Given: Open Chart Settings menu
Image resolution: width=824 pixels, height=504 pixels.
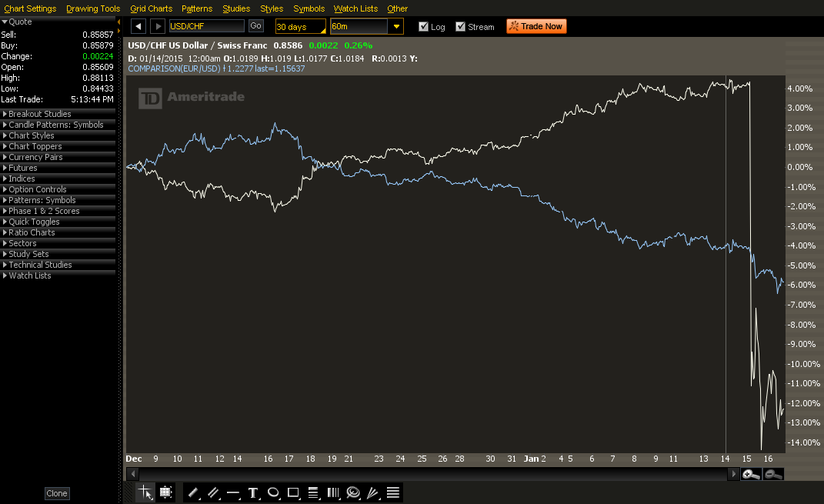Looking at the screenshot, I should (x=30, y=8).
